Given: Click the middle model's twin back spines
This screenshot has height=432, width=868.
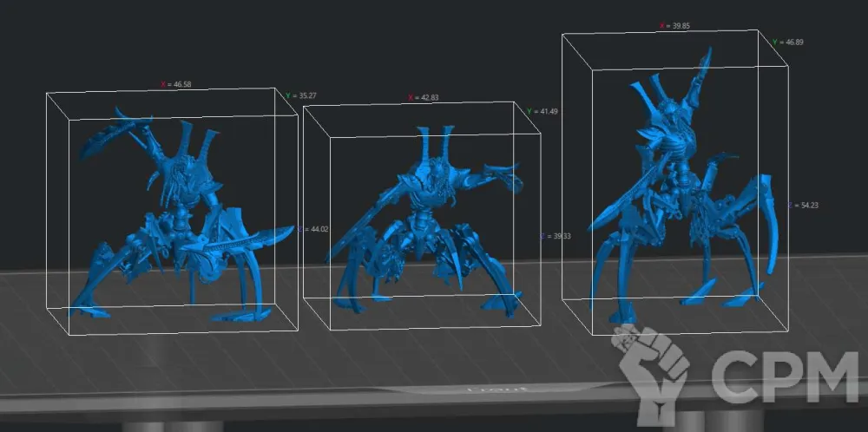Looking at the screenshot, I should point(434,144).
